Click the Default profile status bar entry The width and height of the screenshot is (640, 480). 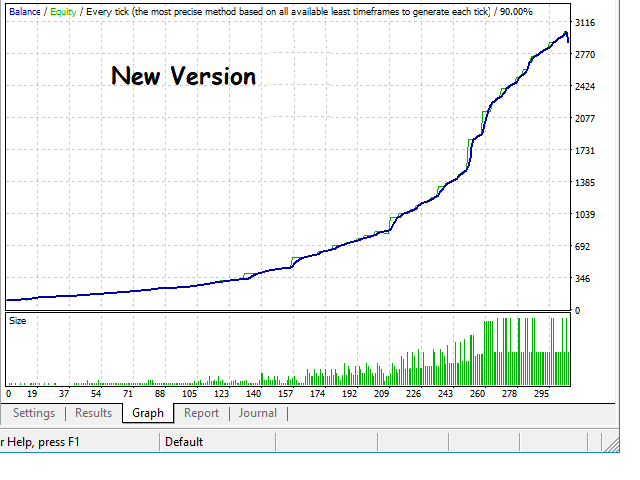coord(184,442)
